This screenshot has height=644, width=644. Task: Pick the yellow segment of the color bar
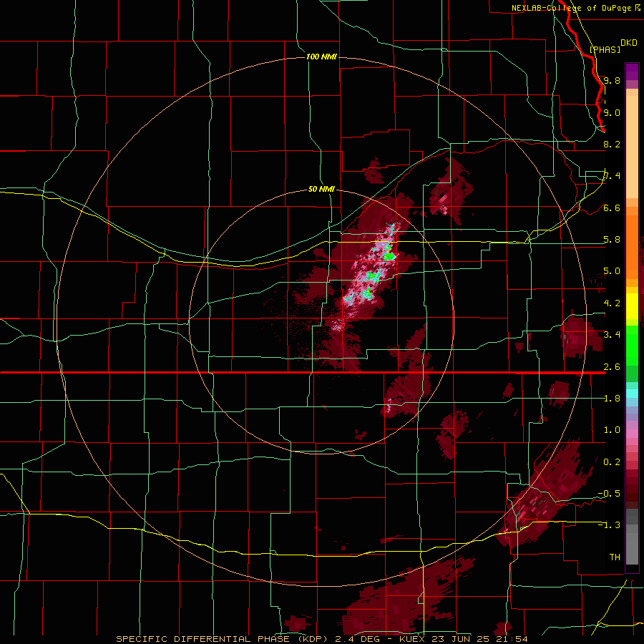[632, 306]
